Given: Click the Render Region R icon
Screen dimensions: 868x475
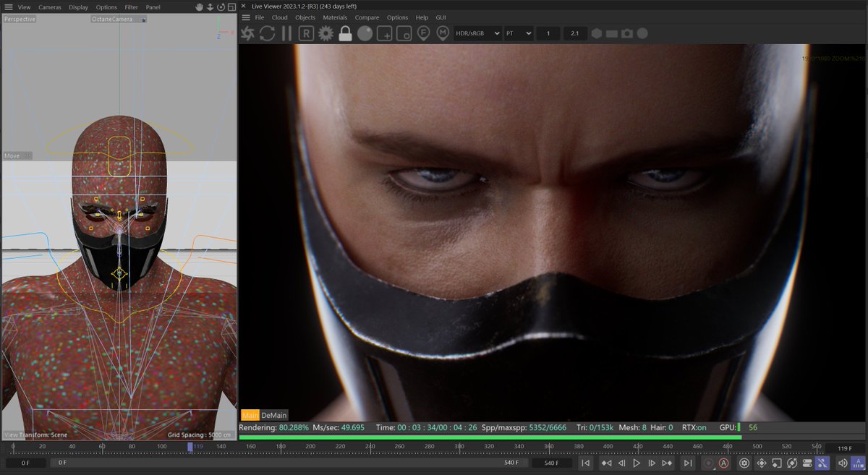Looking at the screenshot, I should (x=307, y=33).
